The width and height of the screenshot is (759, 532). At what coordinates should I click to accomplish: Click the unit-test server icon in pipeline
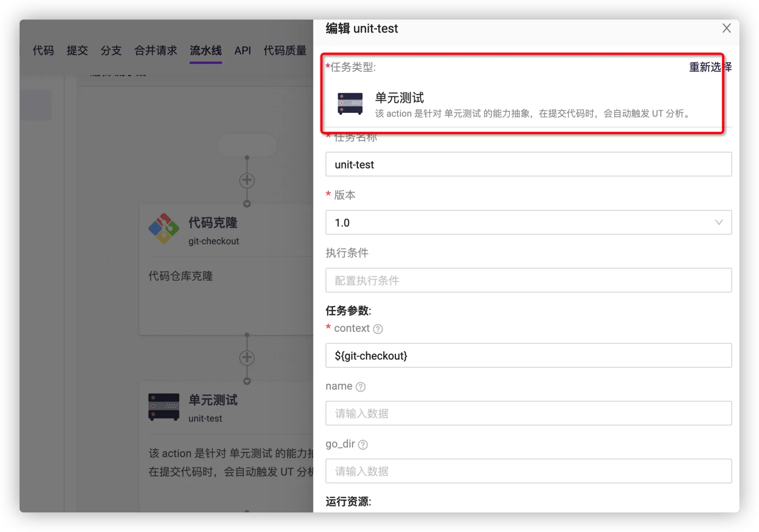(164, 407)
